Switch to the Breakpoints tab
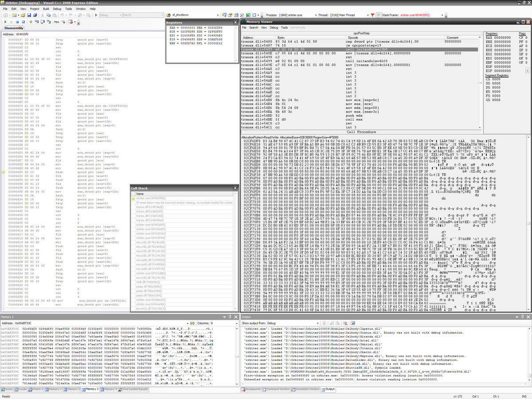Viewport: 532px width, 399px height. point(250,389)
